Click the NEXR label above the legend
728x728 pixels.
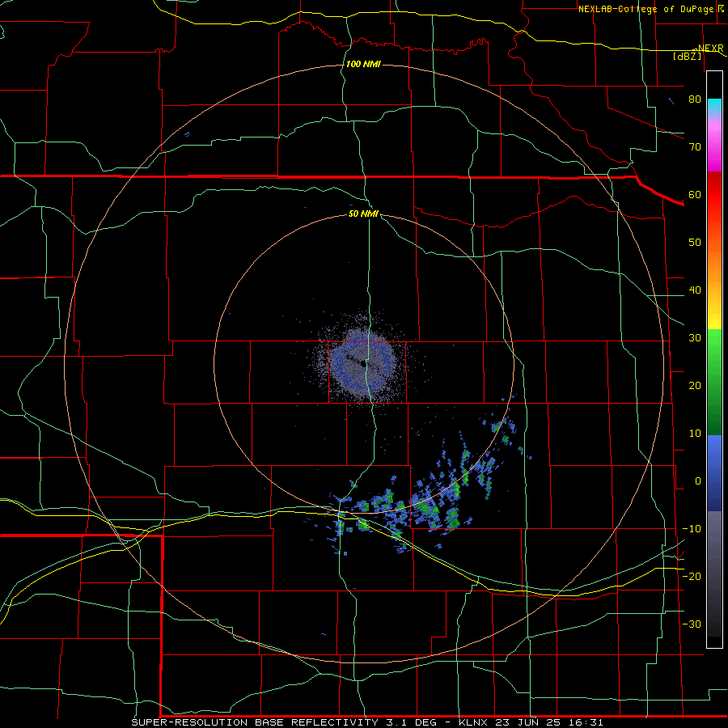710,49
